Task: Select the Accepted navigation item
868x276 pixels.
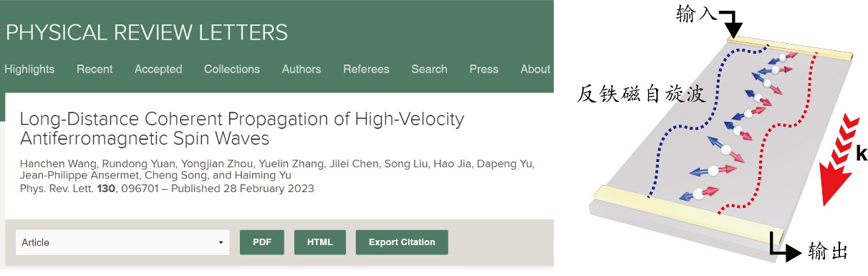Action: pyautogui.click(x=158, y=70)
